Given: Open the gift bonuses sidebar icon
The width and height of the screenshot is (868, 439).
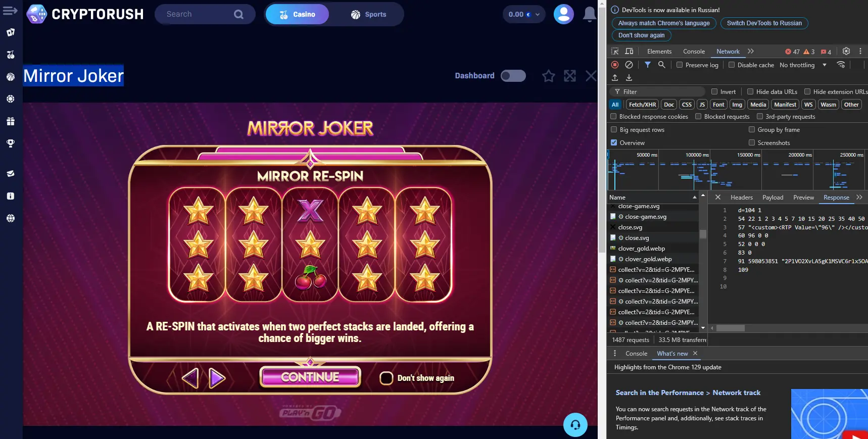Looking at the screenshot, I should click(11, 121).
